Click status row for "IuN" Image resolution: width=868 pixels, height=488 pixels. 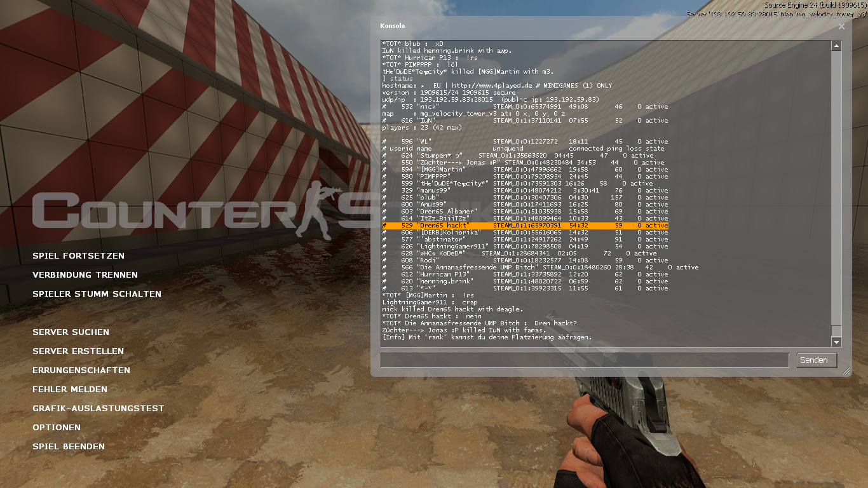click(525, 121)
